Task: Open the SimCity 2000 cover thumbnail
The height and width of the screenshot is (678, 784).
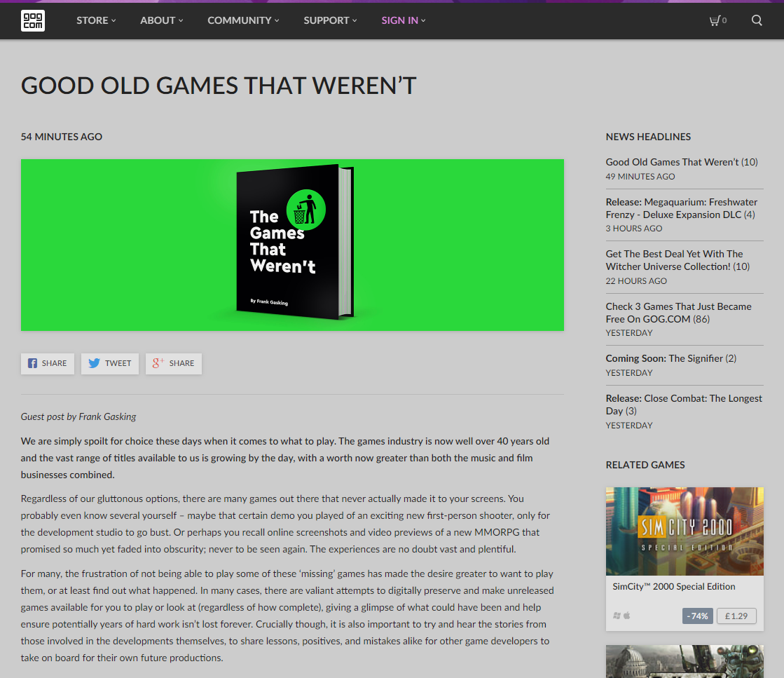Action: point(685,531)
